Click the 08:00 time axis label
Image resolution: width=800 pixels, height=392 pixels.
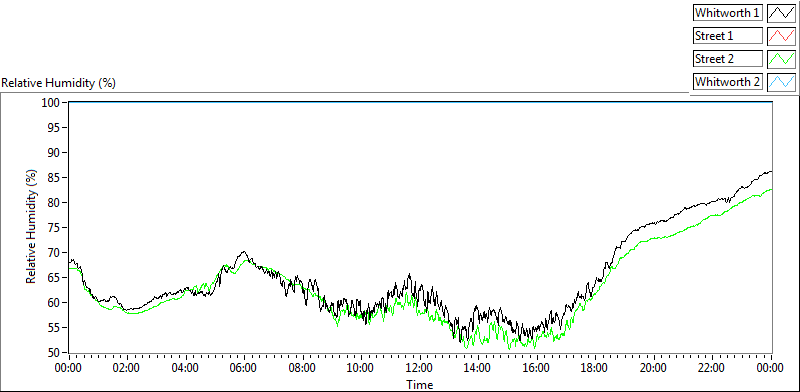[x=303, y=368]
